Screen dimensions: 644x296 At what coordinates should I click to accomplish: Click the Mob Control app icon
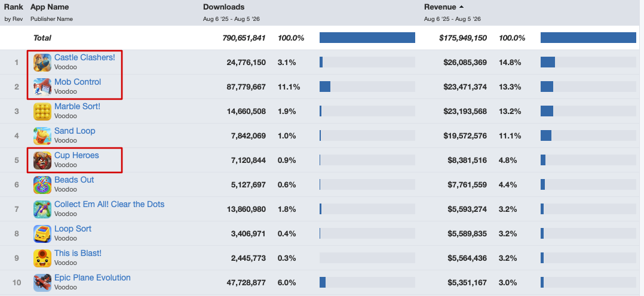[x=42, y=87]
